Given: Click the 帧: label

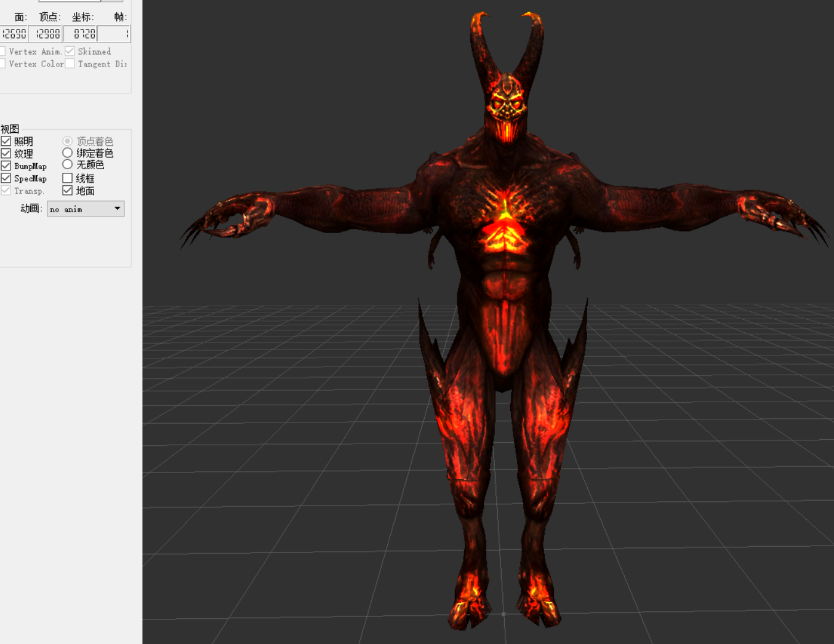Looking at the screenshot, I should point(121,17).
